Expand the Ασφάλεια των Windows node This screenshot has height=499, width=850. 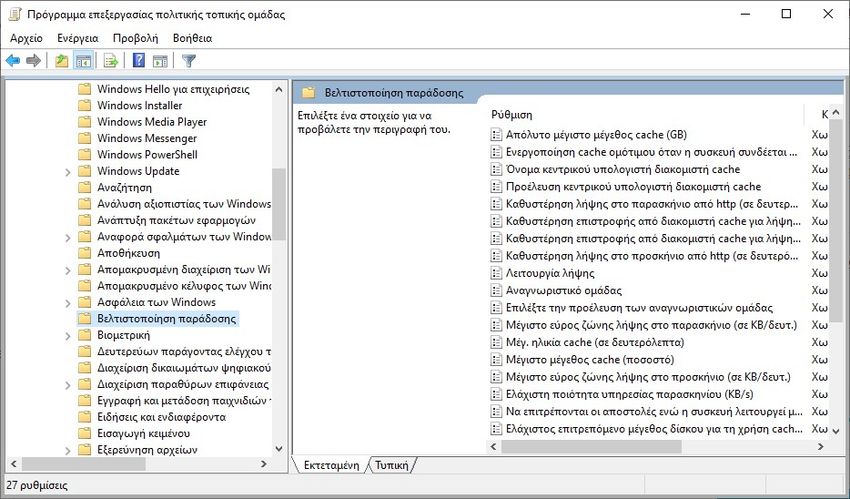click(x=68, y=303)
